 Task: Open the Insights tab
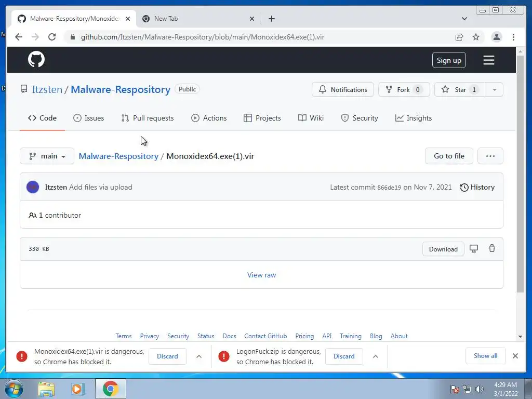414,118
